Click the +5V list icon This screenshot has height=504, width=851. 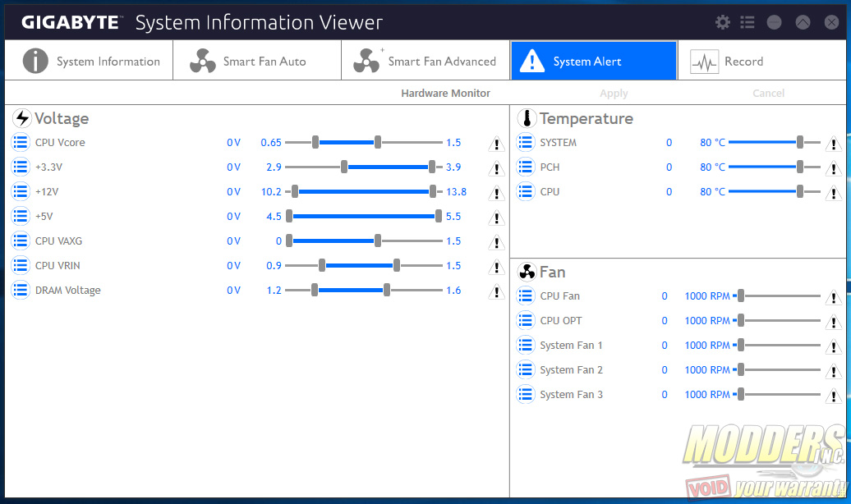pos(21,217)
